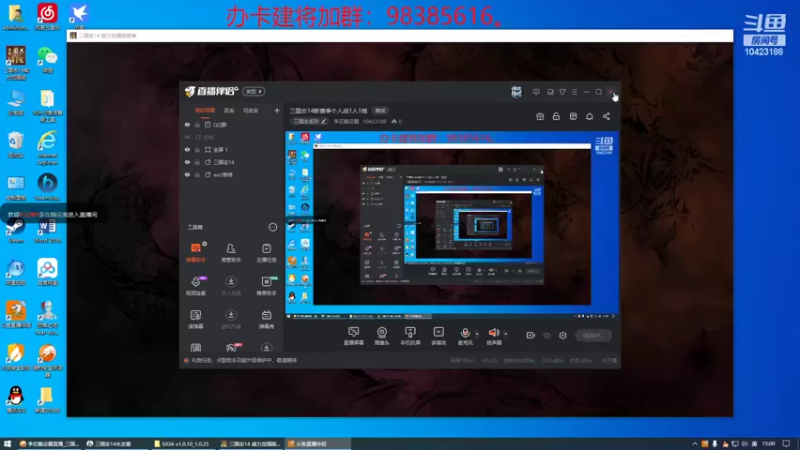Open the Internet Explorer desktop icon
The width and height of the screenshot is (800, 450).
point(47,148)
